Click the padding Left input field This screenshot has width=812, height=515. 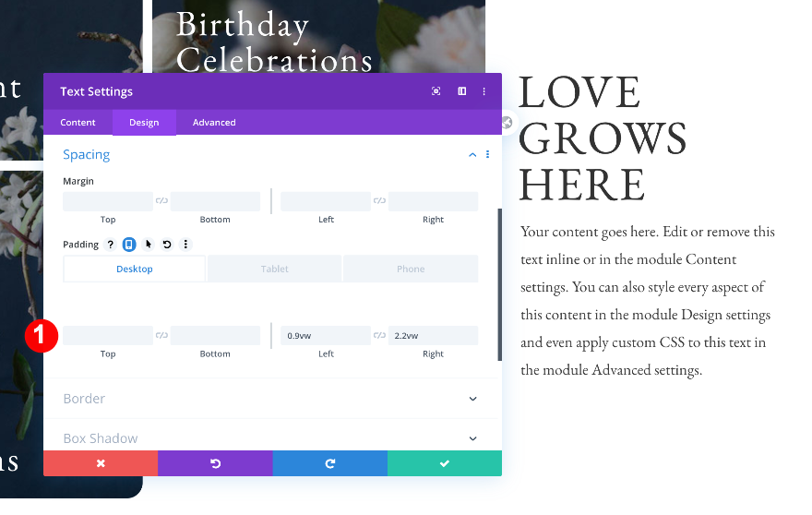pos(326,336)
